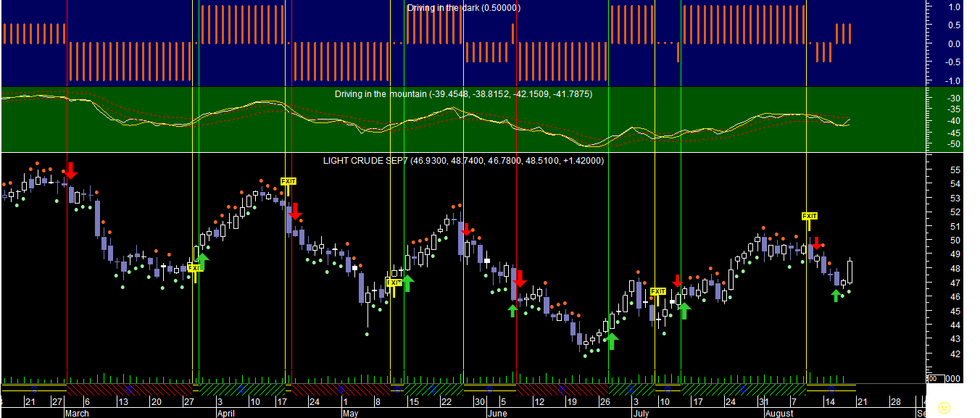Click the green buy arrow in late June
The width and height of the screenshot is (980, 418).
612,340
